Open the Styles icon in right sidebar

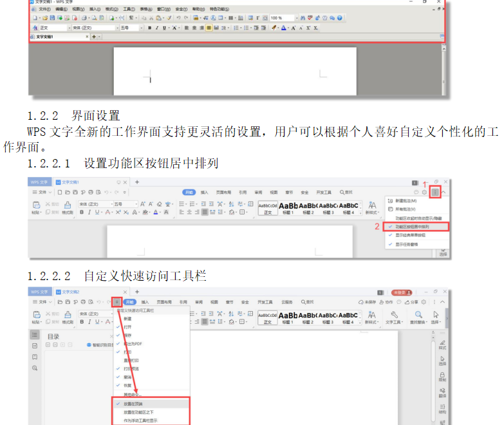[x=442, y=344]
